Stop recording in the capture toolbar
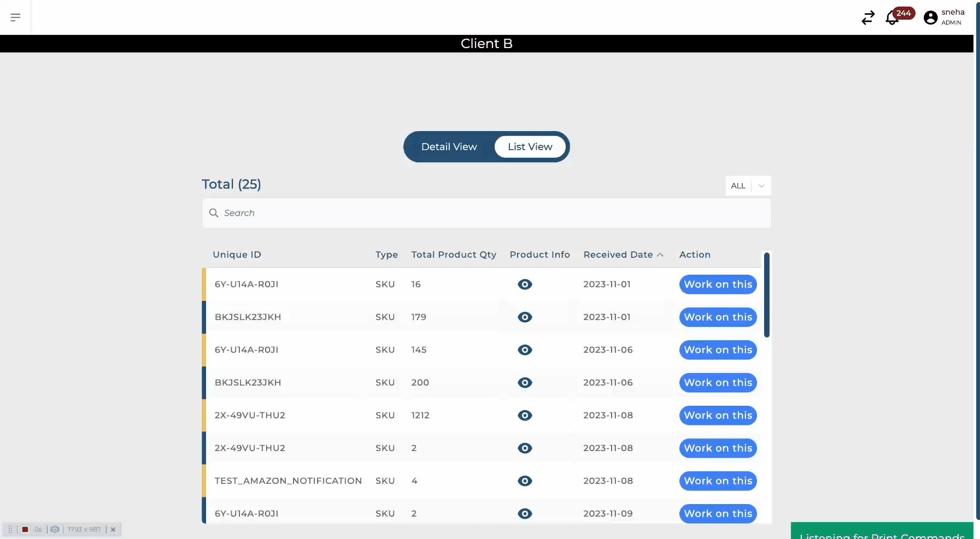 (25, 529)
